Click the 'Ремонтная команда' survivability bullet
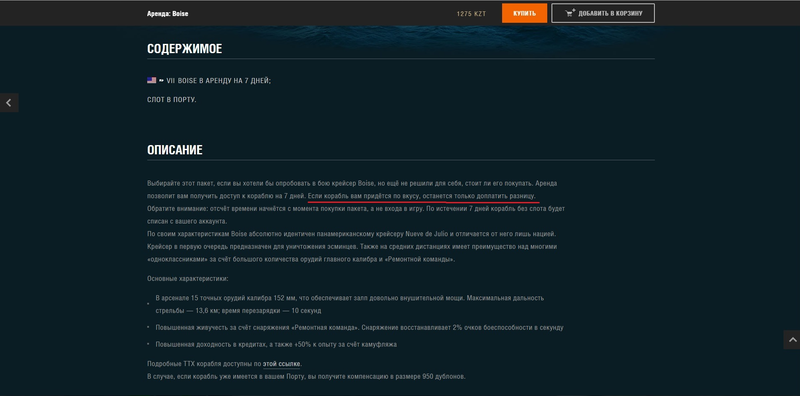 (x=359, y=328)
